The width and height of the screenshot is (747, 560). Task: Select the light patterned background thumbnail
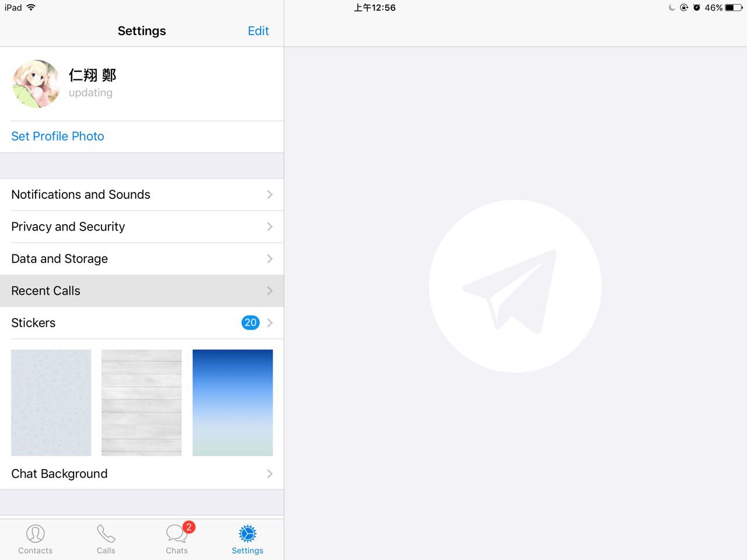(51, 402)
